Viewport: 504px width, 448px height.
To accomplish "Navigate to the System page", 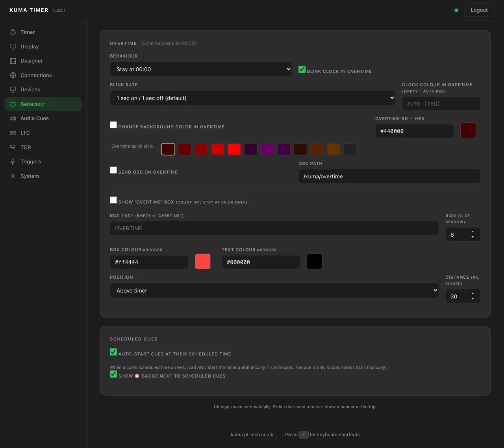I will pos(43,176).
